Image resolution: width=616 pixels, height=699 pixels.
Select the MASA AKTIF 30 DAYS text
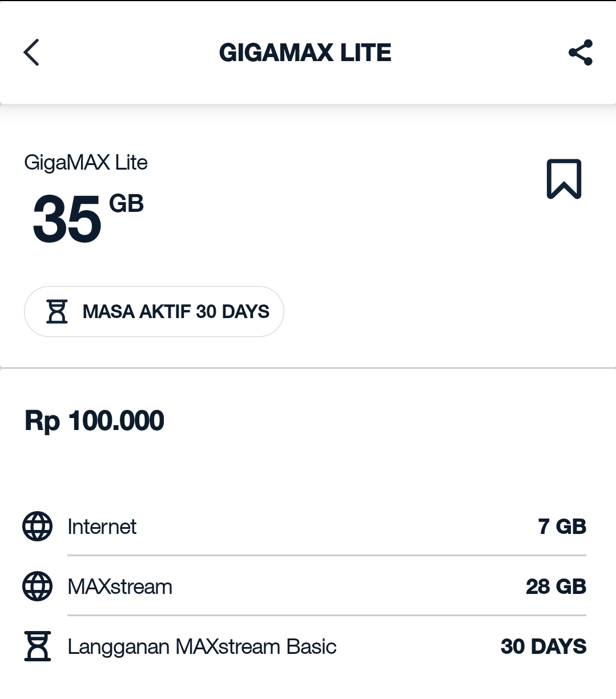point(176,312)
